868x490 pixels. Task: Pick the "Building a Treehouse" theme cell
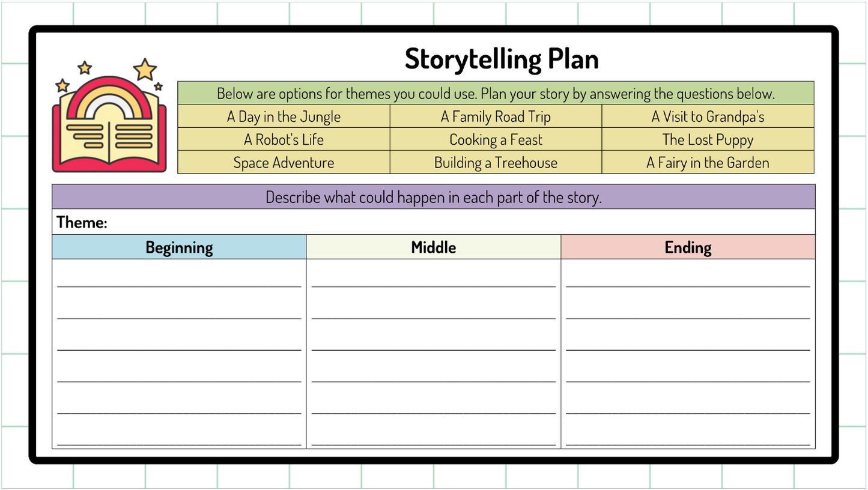[x=496, y=163]
